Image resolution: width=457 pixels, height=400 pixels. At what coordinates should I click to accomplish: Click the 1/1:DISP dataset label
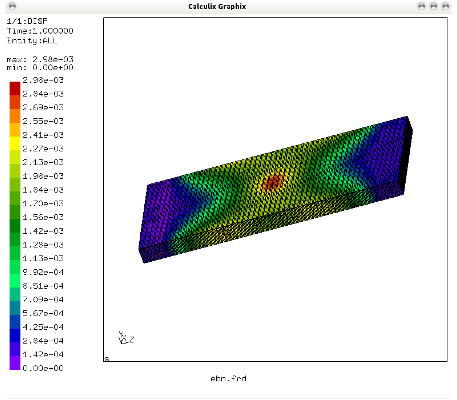27,21
